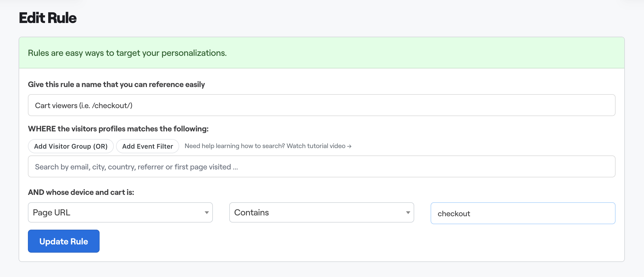Viewport: 644px width, 277px height.
Task: Click the Add Event Filter button
Action: pos(147,146)
